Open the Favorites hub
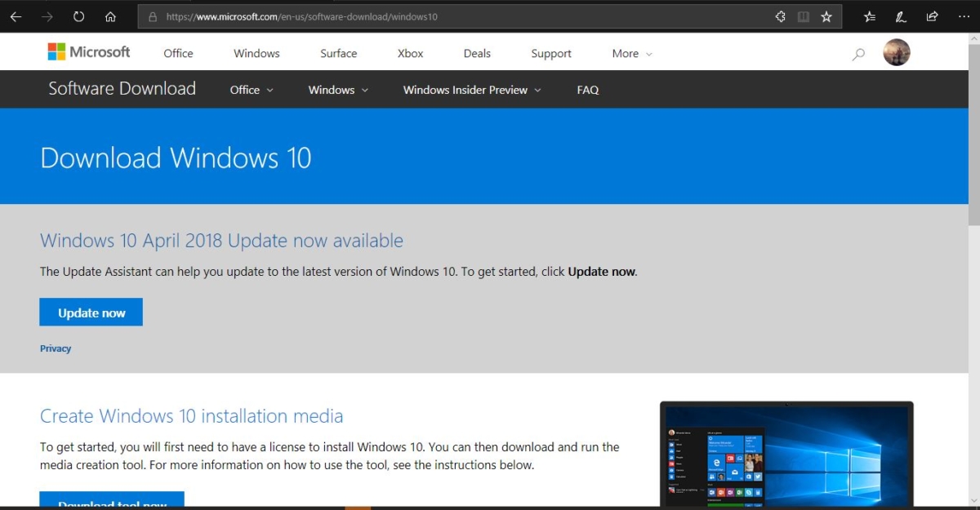Image resolution: width=980 pixels, height=510 pixels. [869, 16]
